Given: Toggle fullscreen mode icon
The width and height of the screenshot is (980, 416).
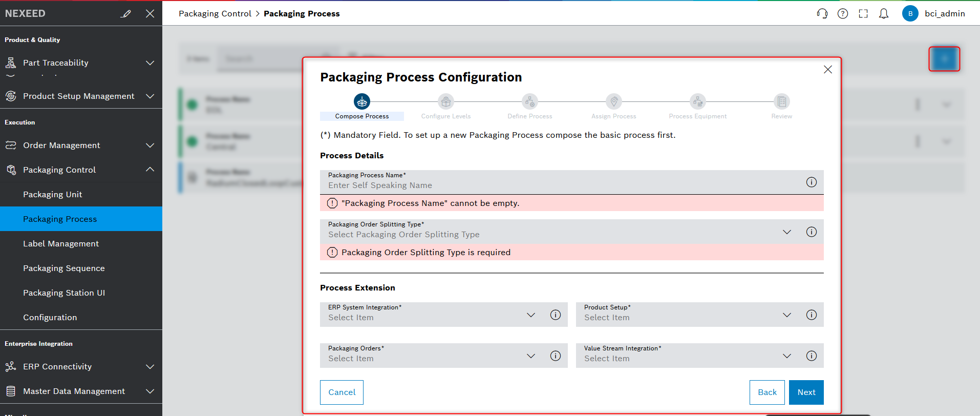Looking at the screenshot, I should 863,14.
